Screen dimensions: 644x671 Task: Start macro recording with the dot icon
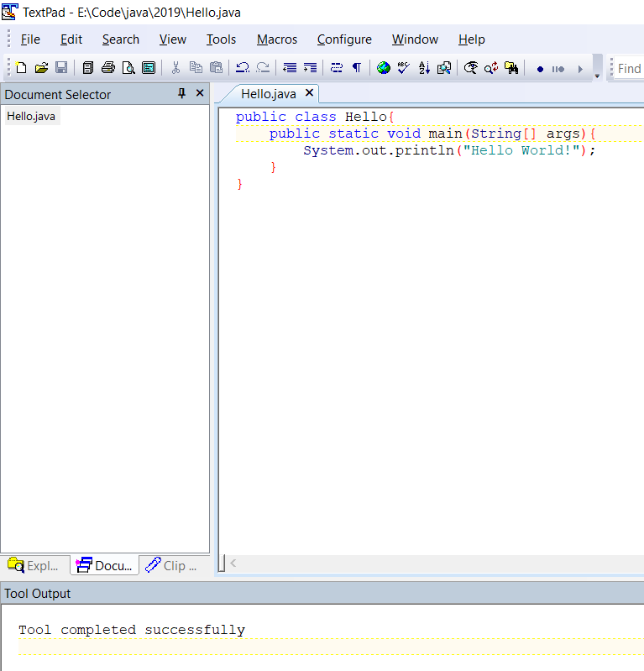click(540, 69)
